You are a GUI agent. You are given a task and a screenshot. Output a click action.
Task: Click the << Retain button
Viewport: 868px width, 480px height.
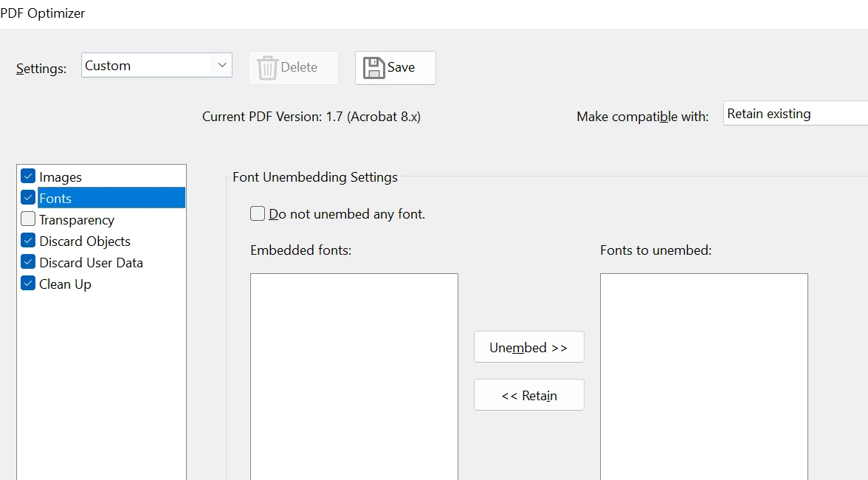(x=528, y=395)
